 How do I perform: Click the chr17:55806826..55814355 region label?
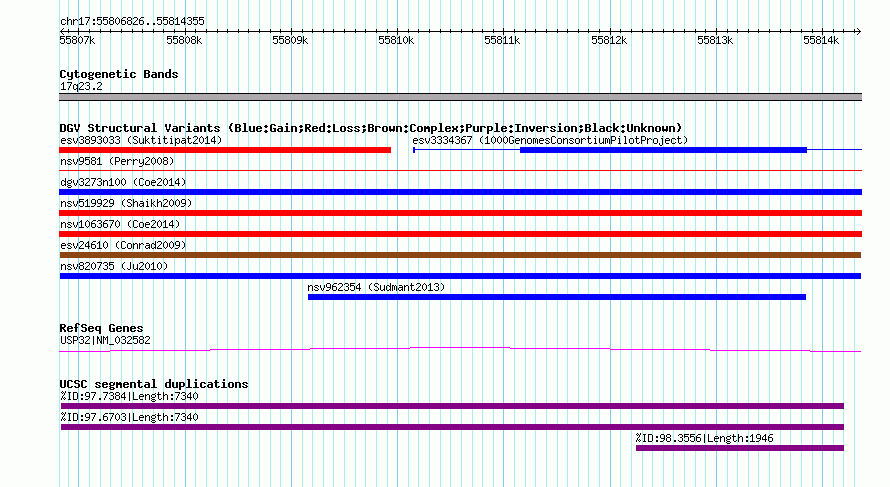132,22
